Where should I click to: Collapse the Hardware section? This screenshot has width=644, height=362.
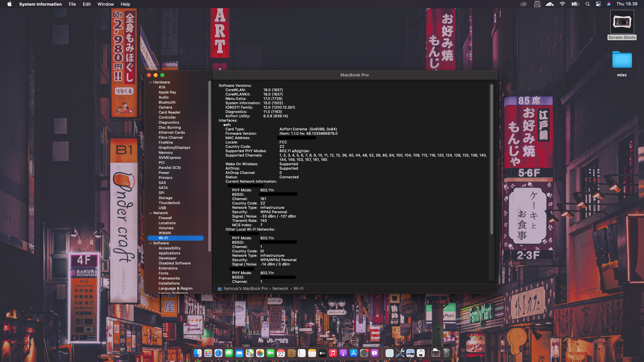(x=151, y=82)
